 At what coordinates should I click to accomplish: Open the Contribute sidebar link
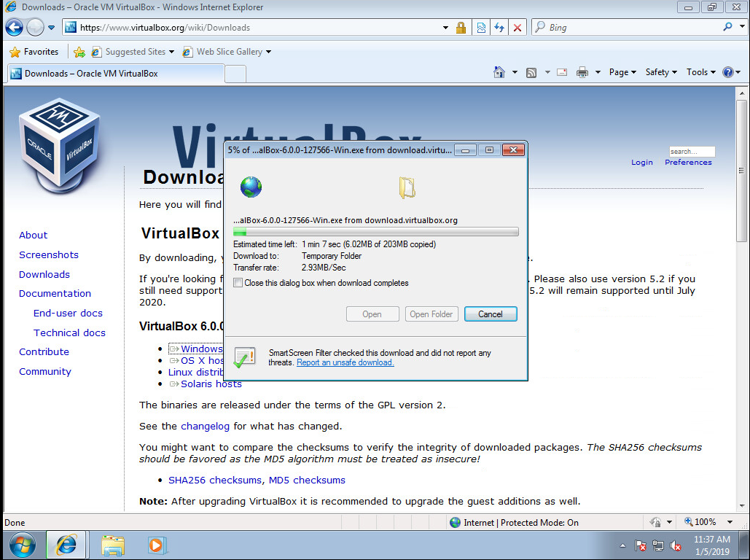(x=44, y=351)
